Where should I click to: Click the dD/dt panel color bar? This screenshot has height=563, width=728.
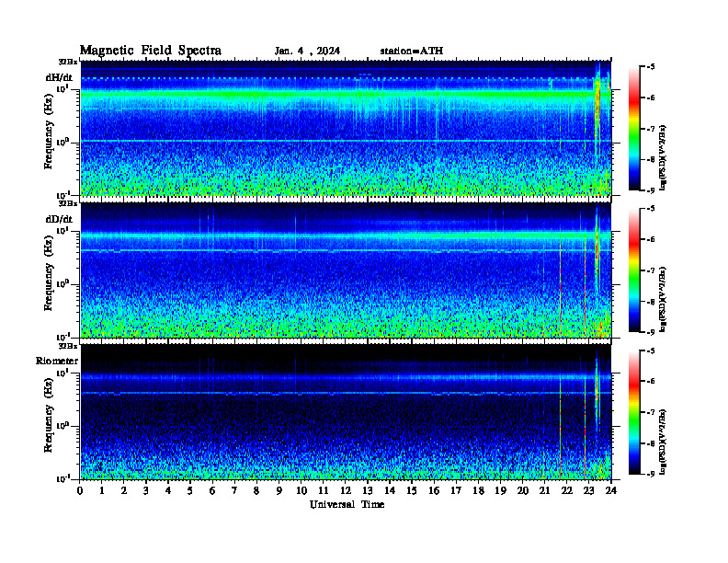click(x=634, y=270)
